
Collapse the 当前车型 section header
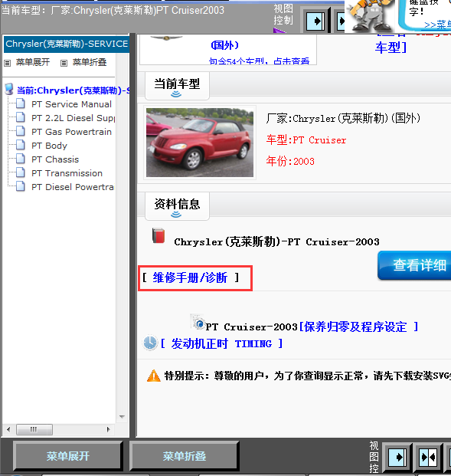pos(177,86)
